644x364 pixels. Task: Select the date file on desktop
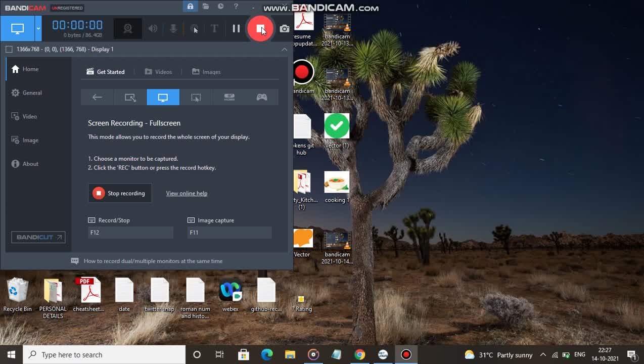click(x=124, y=295)
